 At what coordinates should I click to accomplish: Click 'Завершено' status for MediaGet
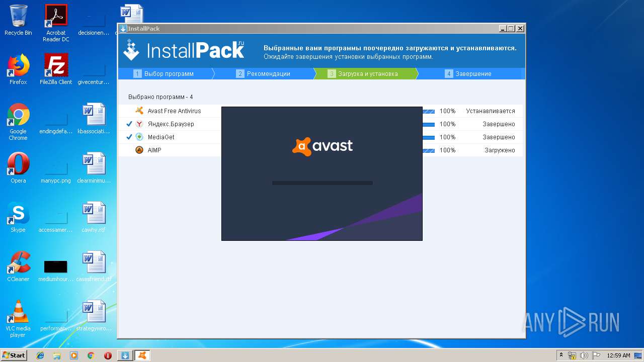click(x=499, y=137)
